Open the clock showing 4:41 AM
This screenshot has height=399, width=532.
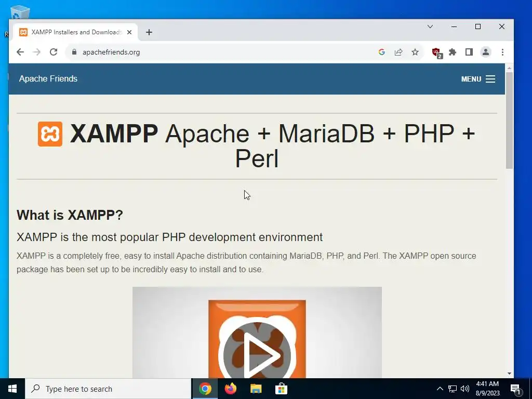(x=487, y=389)
